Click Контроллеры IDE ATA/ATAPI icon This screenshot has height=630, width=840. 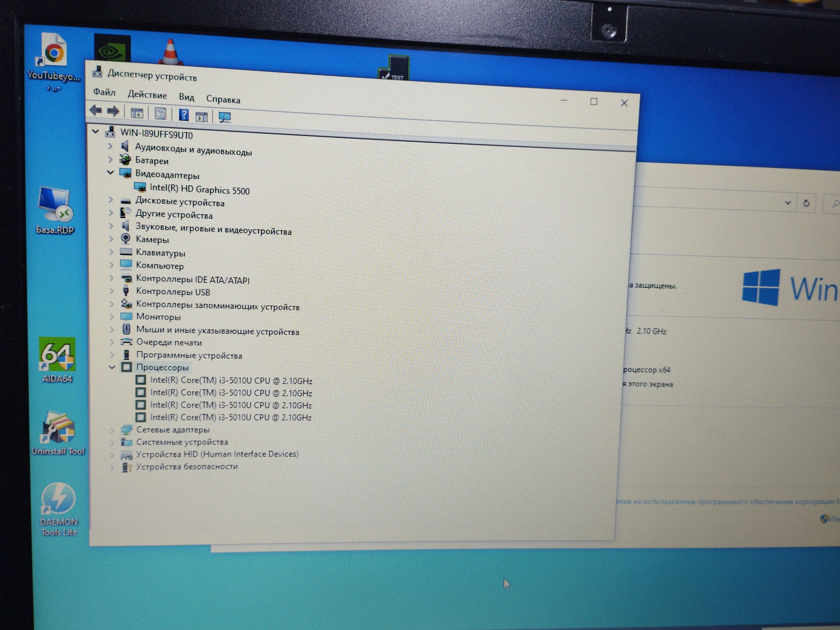click(x=126, y=278)
